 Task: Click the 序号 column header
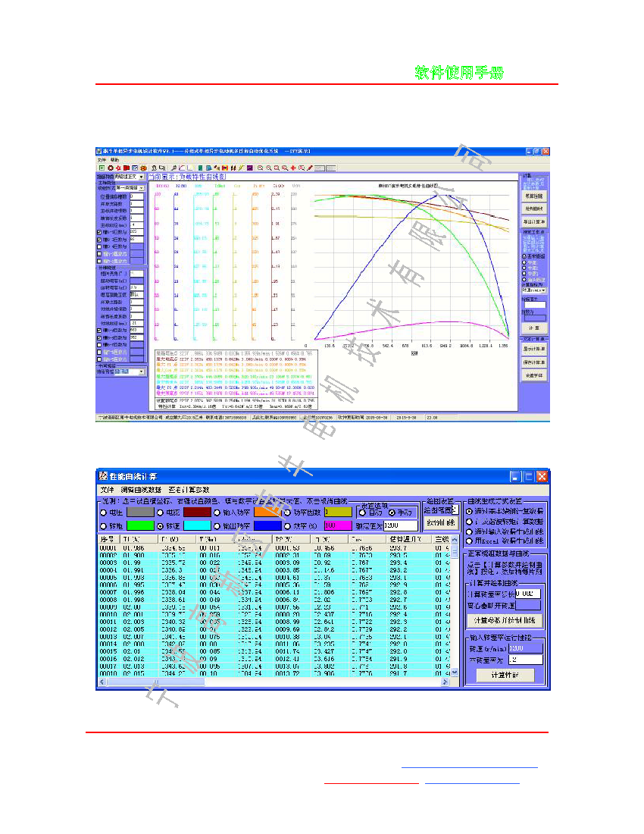pyautogui.click(x=109, y=539)
